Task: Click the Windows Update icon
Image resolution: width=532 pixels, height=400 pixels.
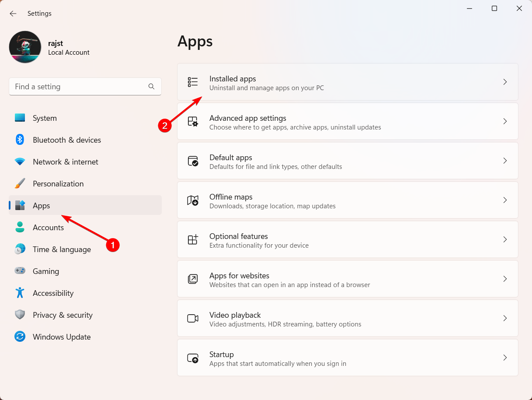Action: coord(20,337)
